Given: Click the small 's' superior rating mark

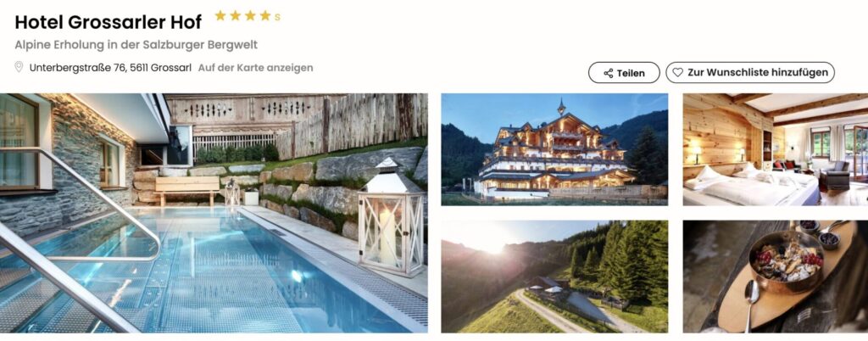Looking at the screenshot, I should point(277,17).
